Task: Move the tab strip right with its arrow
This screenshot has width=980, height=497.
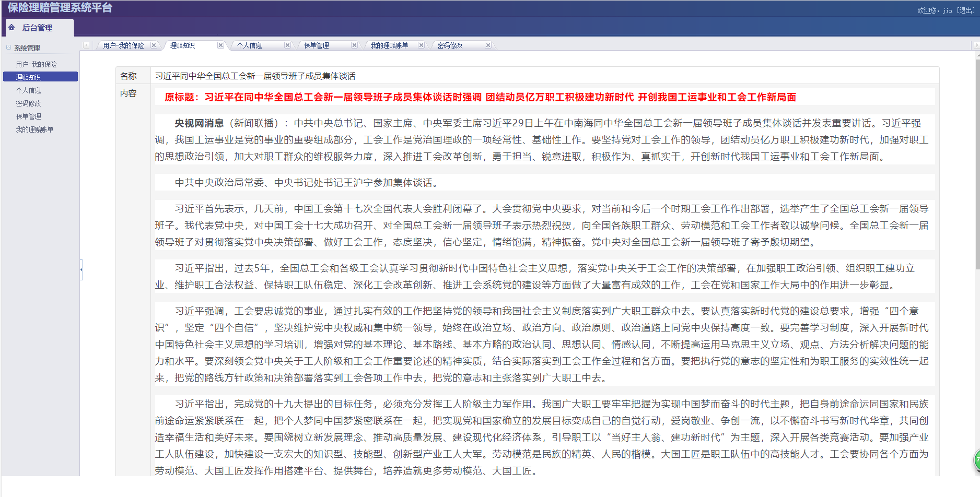Action: coord(977,45)
